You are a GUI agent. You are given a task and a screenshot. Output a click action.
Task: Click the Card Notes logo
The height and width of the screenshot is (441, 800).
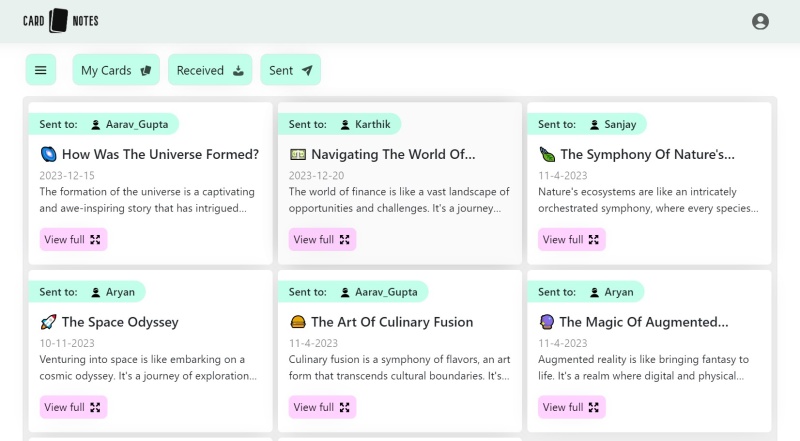pos(61,21)
